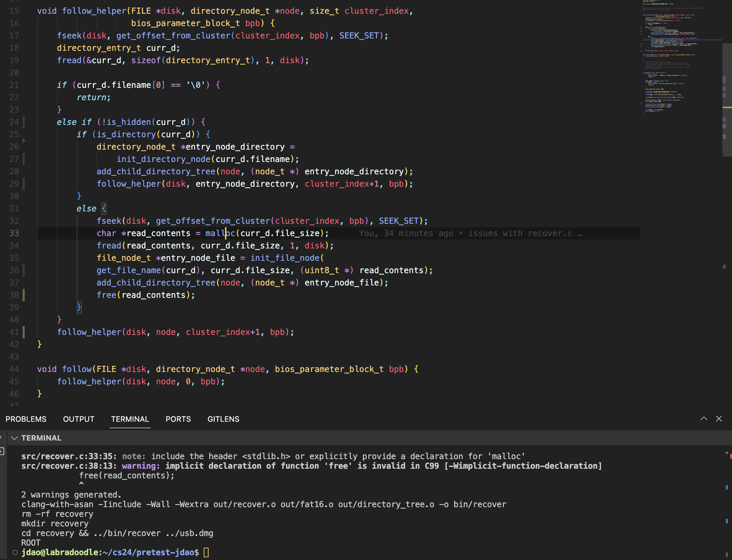The width and height of the screenshot is (732, 560).
Task: Close the bottom panel with the X icon
Action: click(x=719, y=419)
